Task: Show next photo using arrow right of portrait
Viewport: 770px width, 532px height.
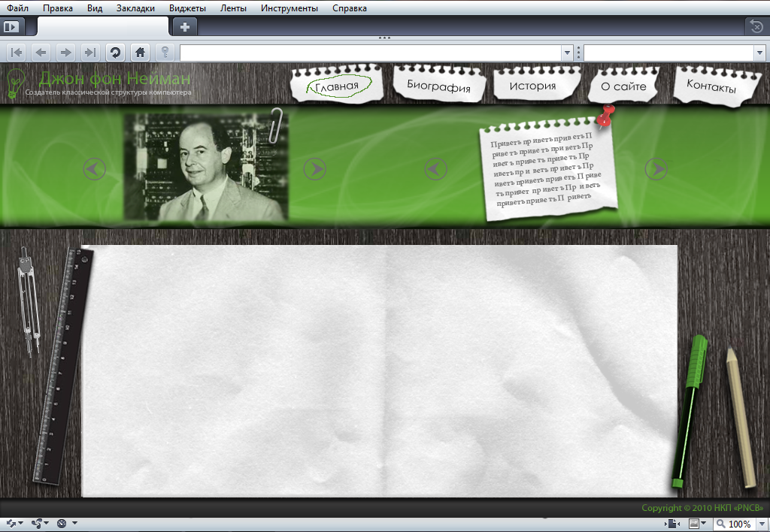Action: [314, 169]
